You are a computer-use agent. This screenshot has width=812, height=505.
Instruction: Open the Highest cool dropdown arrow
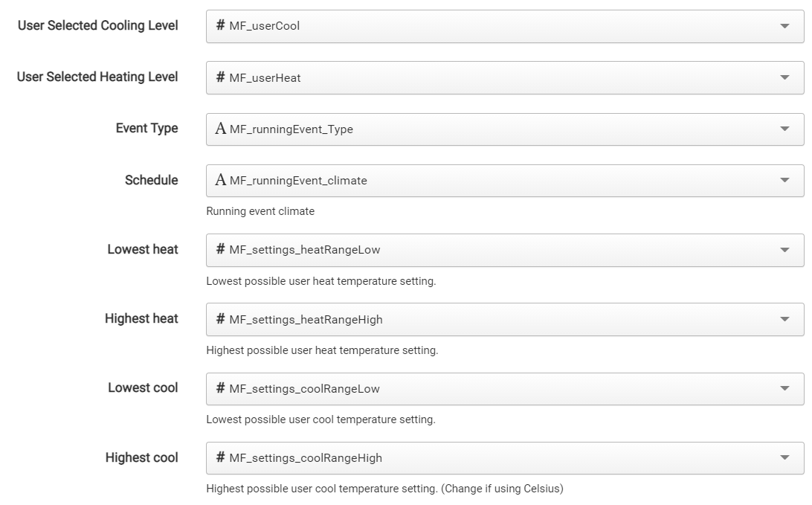784,458
